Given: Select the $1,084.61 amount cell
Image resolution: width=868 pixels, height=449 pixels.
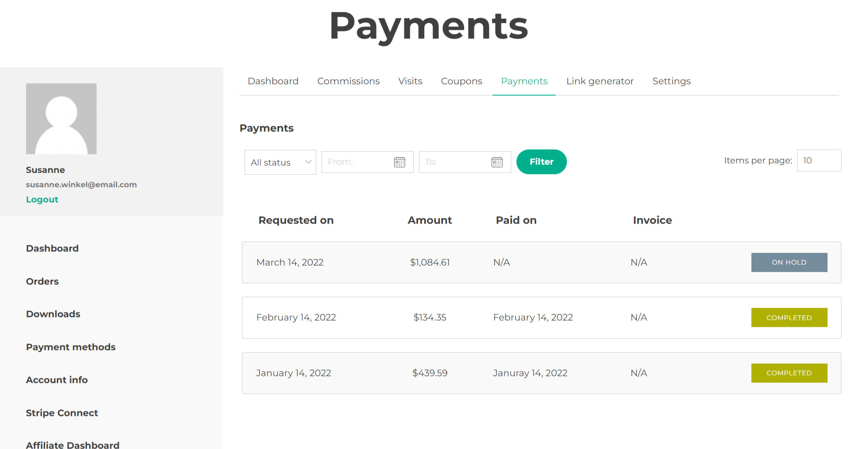Looking at the screenshot, I should point(430,263).
